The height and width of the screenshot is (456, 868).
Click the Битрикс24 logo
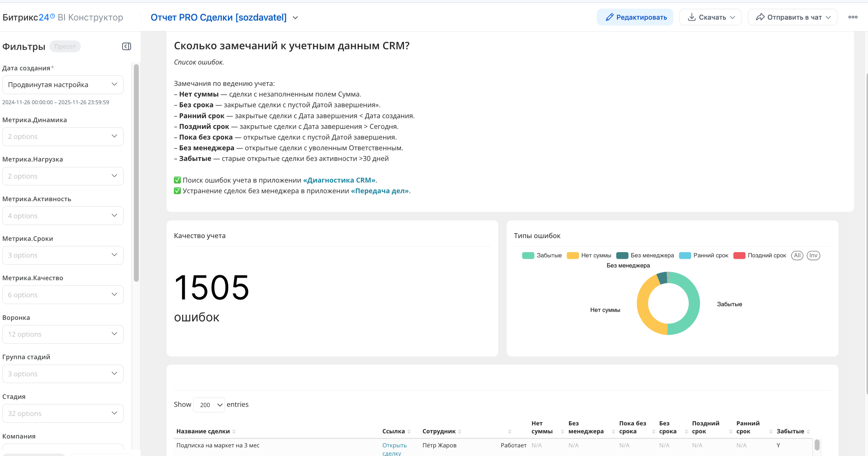28,17
